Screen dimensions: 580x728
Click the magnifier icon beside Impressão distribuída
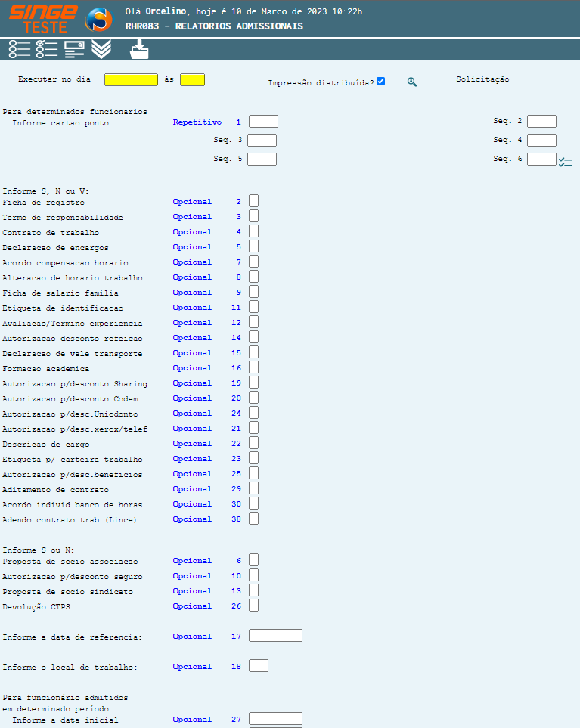point(412,82)
